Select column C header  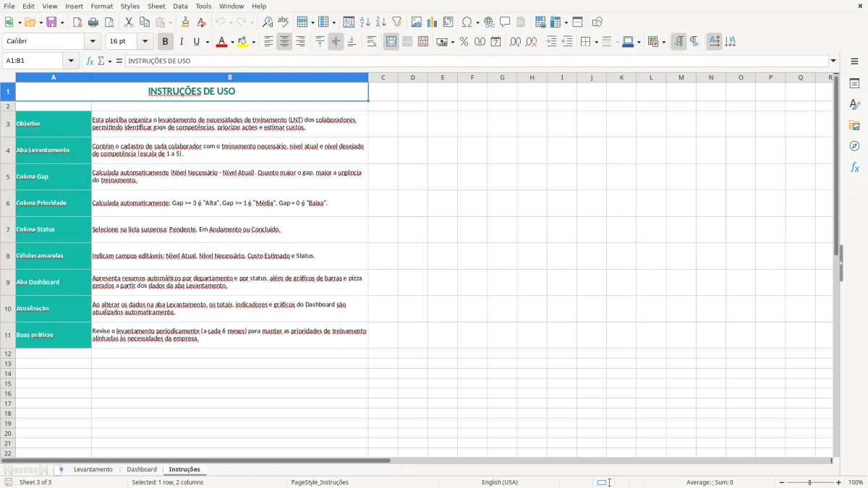point(383,77)
